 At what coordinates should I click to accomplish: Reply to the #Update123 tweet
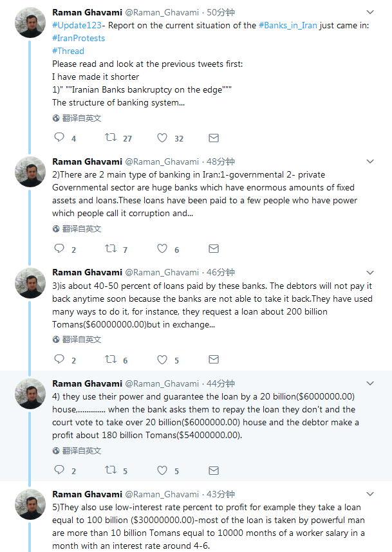[59, 137]
